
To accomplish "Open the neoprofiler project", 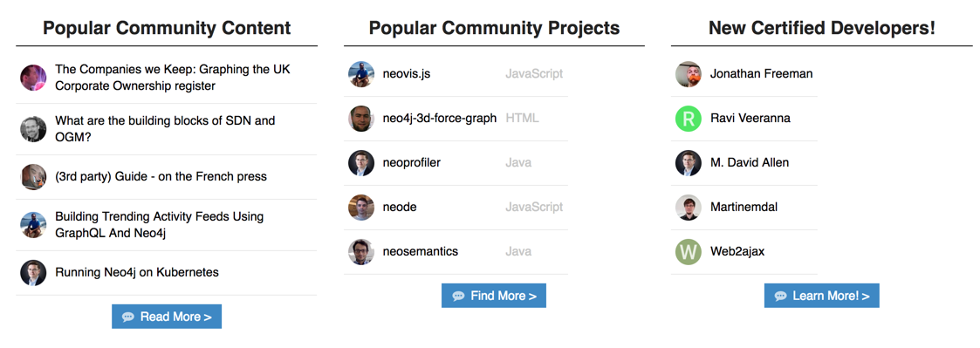I will click(x=411, y=163).
